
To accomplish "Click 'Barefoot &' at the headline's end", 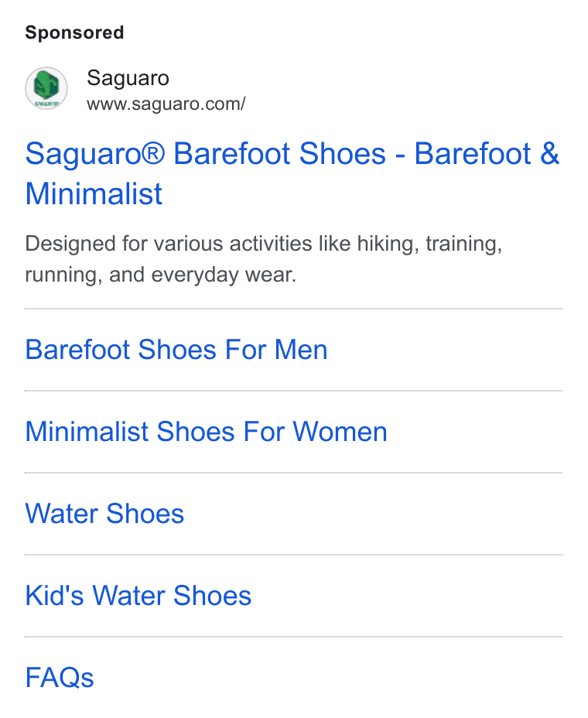I will pos(487,153).
